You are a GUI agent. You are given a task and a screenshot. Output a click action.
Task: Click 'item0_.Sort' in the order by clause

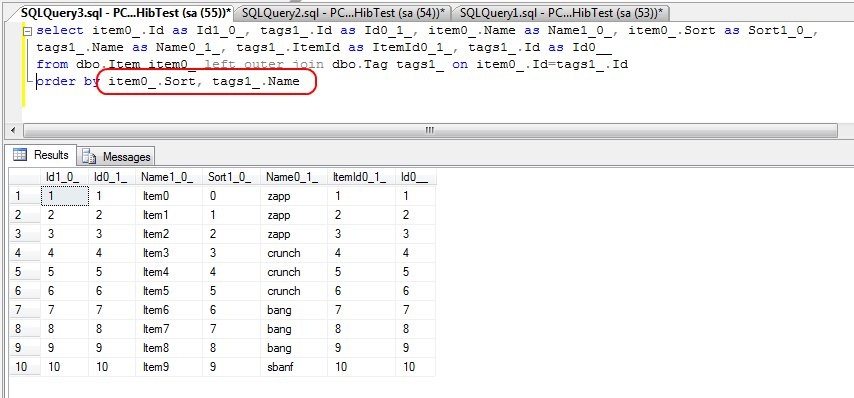click(152, 82)
